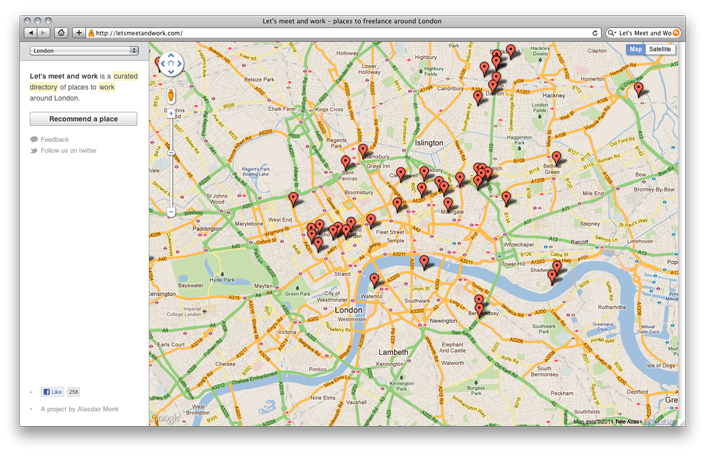The height and width of the screenshot is (456, 705).
Task: Zoom in with the map plus button
Action: tap(171, 114)
